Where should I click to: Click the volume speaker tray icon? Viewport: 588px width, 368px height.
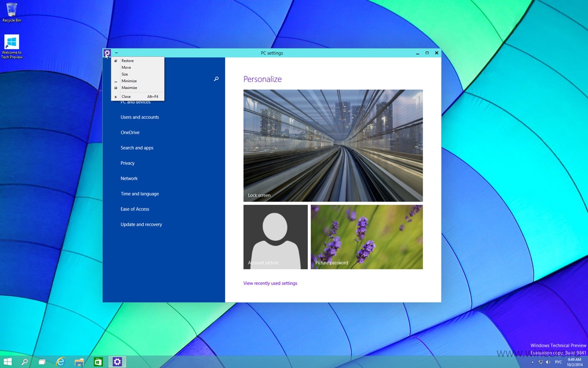[548, 362]
